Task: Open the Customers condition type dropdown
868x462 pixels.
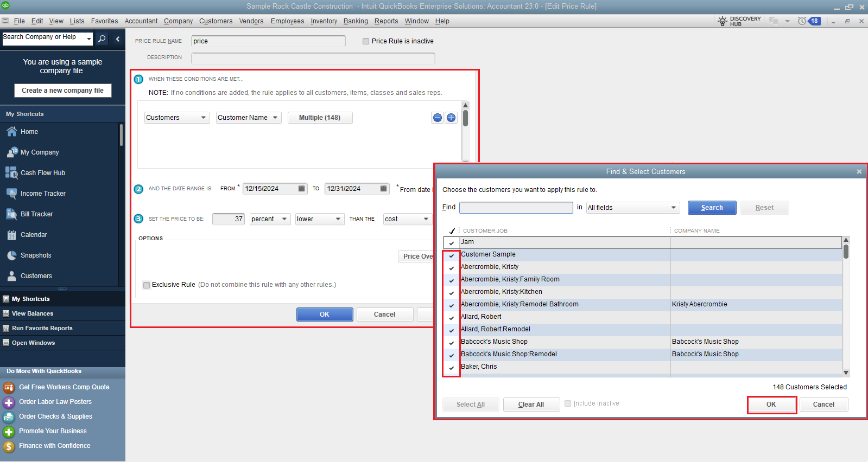Action: pos(177,118)
